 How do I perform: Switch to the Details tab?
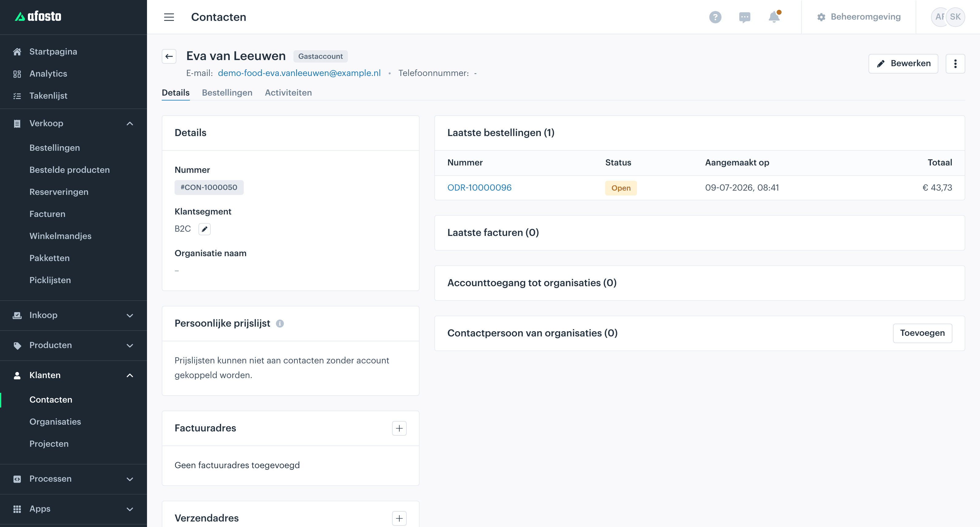176,93
